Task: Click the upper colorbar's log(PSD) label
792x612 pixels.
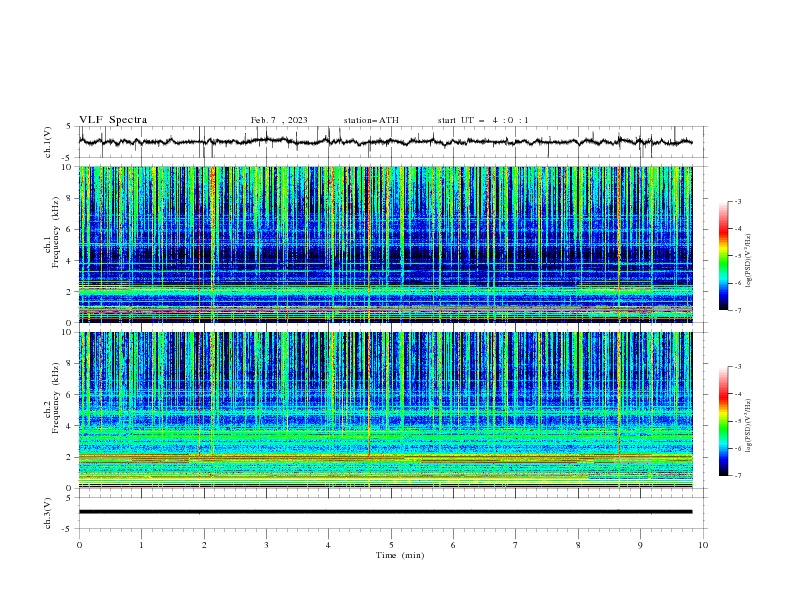Action: (748, 261)
